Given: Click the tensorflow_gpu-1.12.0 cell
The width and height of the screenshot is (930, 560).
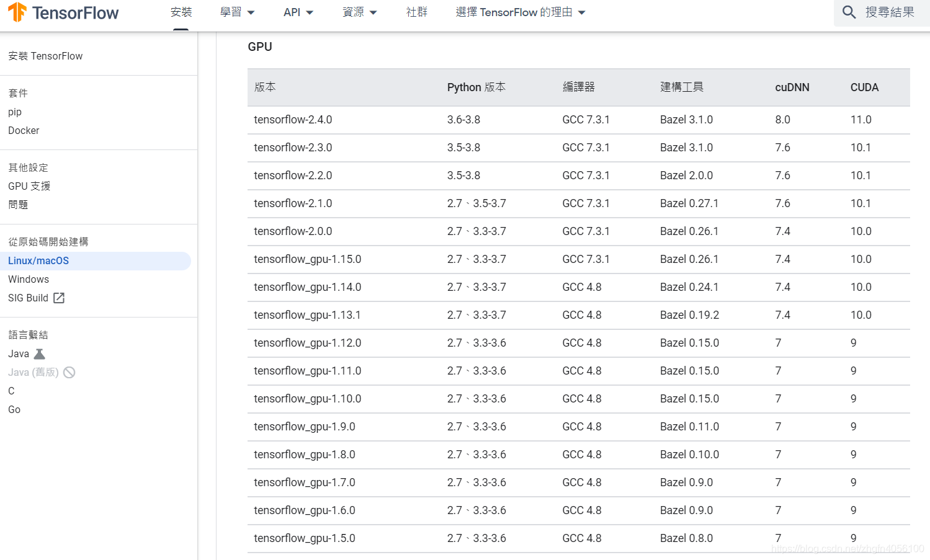Looking at the screenshot, I should [308, 343].
